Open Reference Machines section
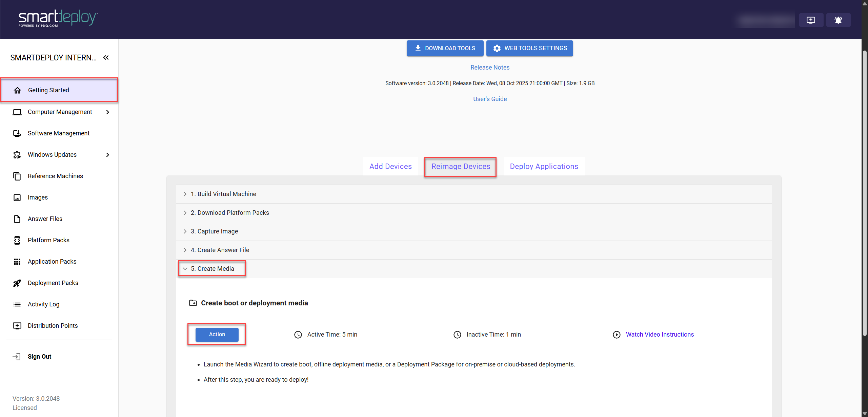Image resolution: width=868 pixels, height=417 pixels. pyautogui.click(x=55, y=176)
